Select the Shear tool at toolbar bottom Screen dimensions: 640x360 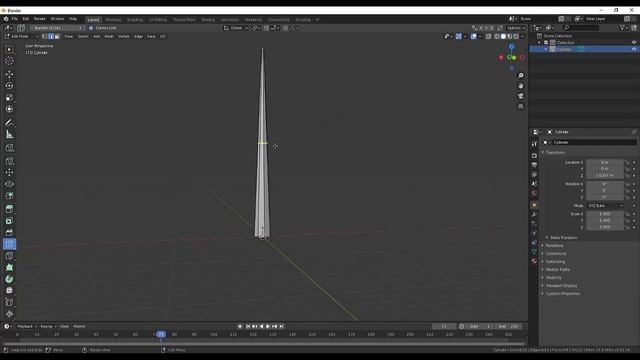click(x=9, y=314)
